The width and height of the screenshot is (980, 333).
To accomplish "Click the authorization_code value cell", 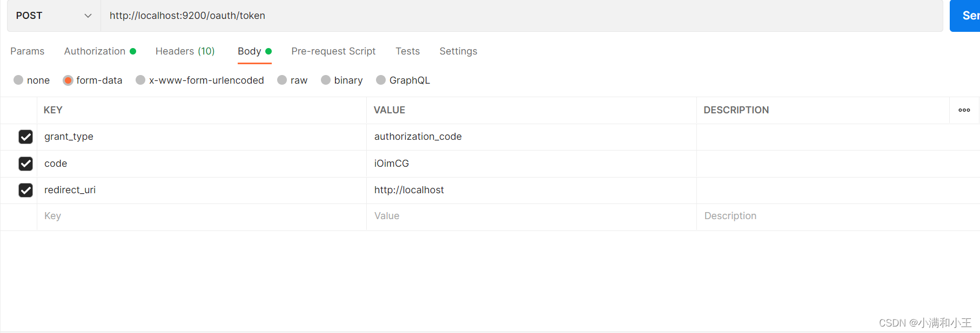I will click(x=532, y=137).
